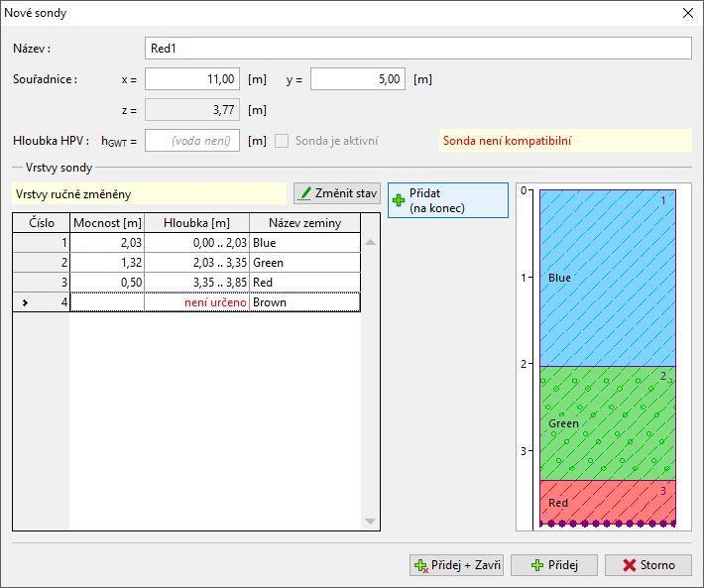The image size is (704, 588).
Task: Click the thickness cell 1,32
Action: tap(107, 263)
